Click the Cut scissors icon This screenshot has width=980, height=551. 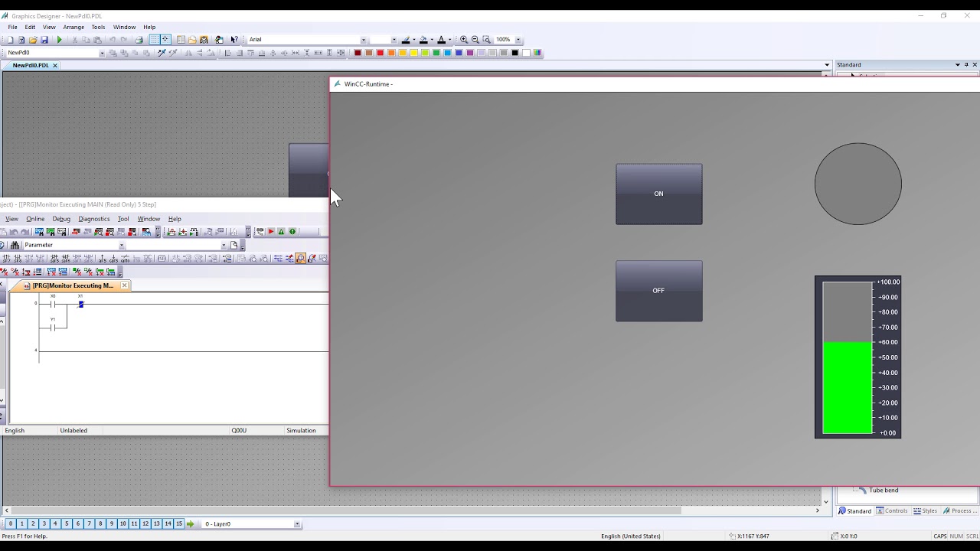(74, 40)
